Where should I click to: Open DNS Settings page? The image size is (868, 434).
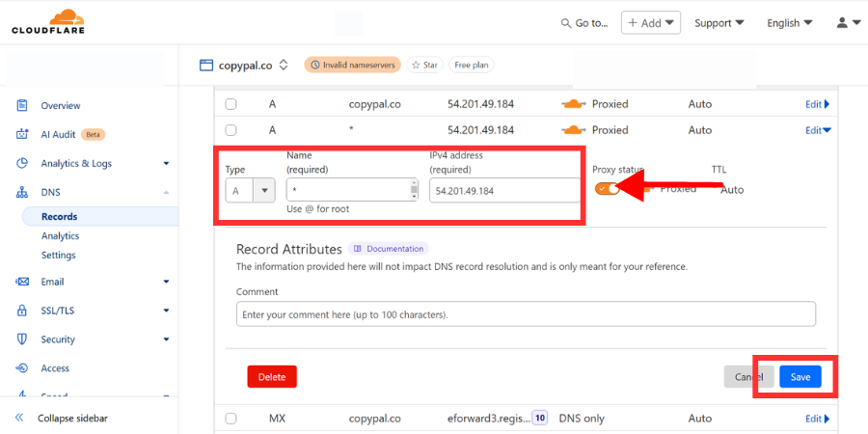point(58,256)
